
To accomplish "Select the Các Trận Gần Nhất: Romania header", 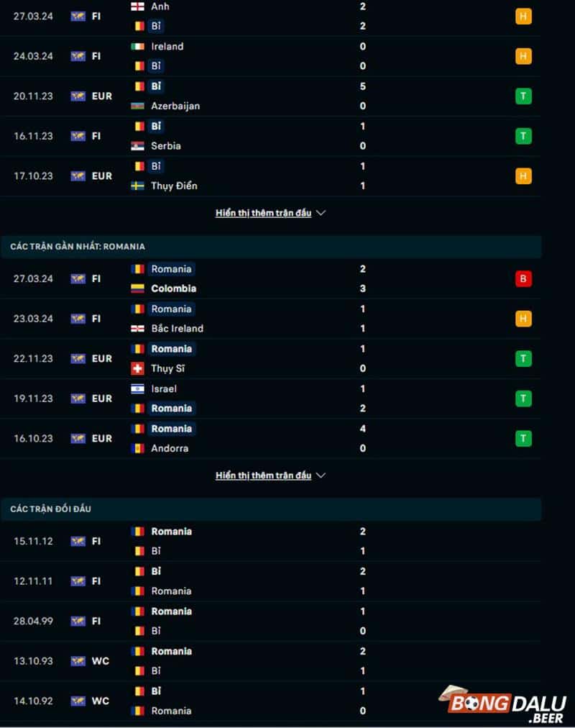I will (78, 246).
